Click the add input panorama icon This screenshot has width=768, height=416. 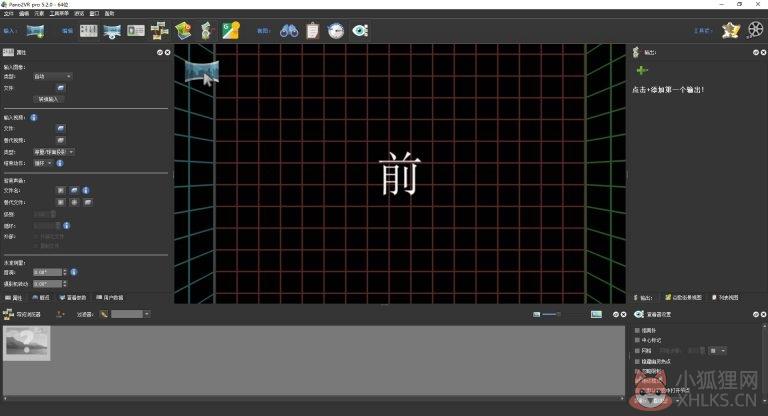(35, 31)
